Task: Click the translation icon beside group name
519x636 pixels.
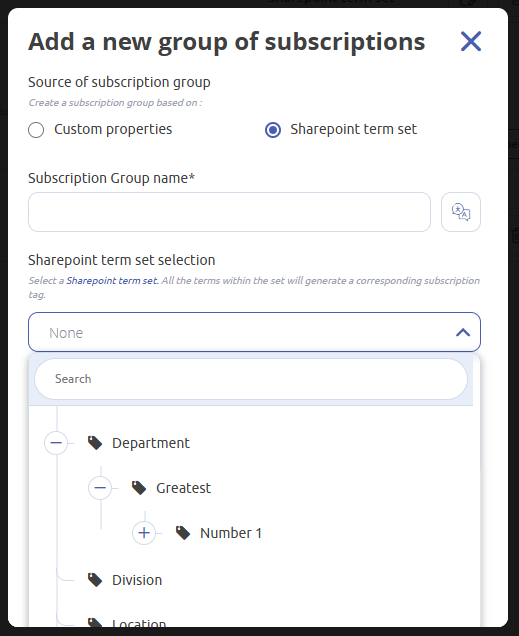Action: point(461,212)
